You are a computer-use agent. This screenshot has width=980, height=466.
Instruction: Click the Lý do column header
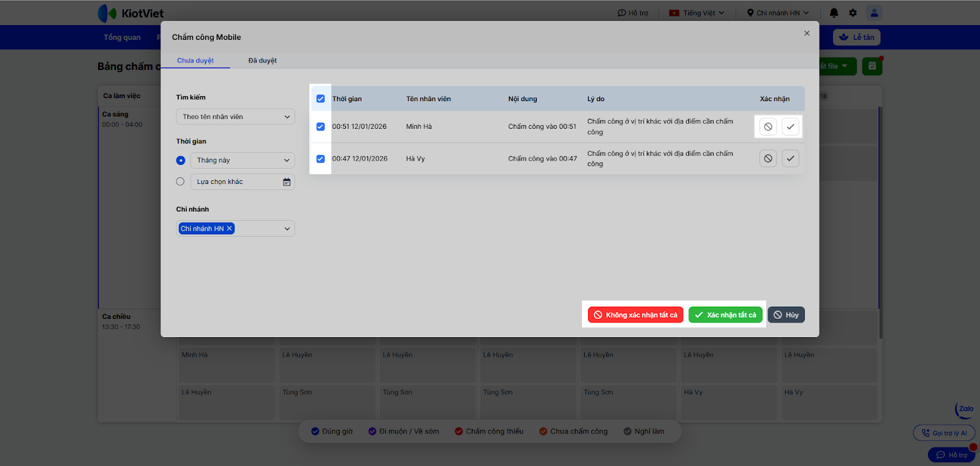coord(596,99)
